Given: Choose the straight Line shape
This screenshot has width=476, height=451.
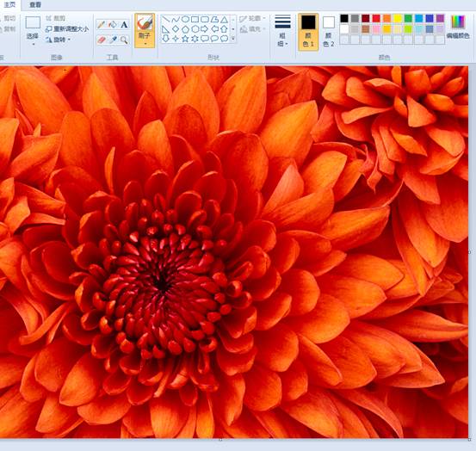Looking at the screenshot, I should click(165, 20).
